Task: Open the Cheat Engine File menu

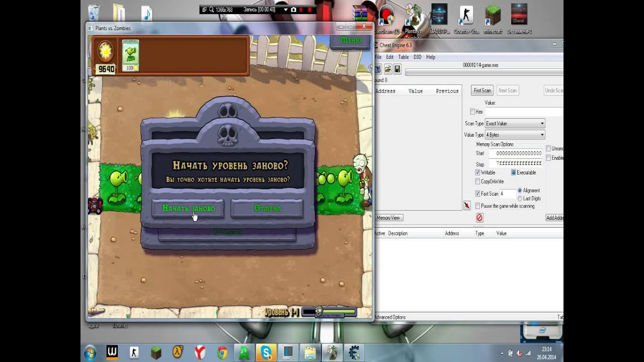Action: [378, 57]
